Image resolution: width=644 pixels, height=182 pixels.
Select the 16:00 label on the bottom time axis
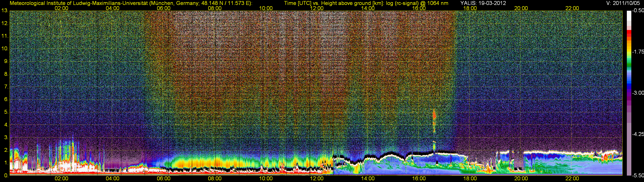419,179
